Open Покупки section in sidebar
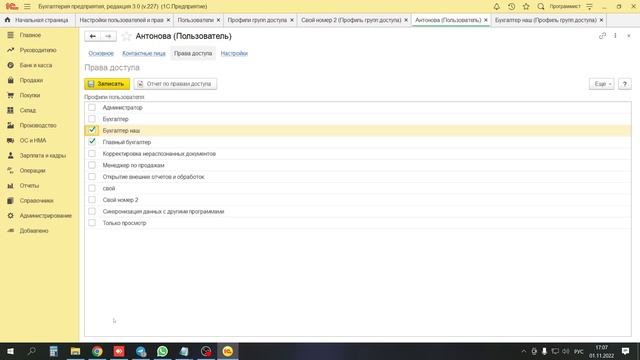 pos(30,95)
